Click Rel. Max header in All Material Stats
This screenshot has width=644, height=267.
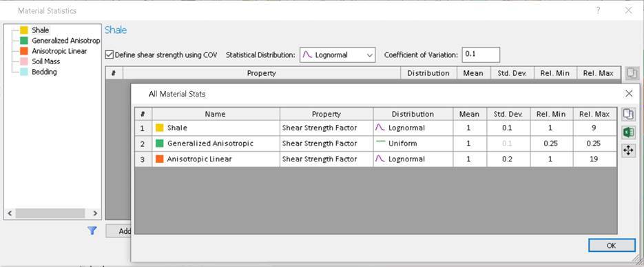coord(594,115)
